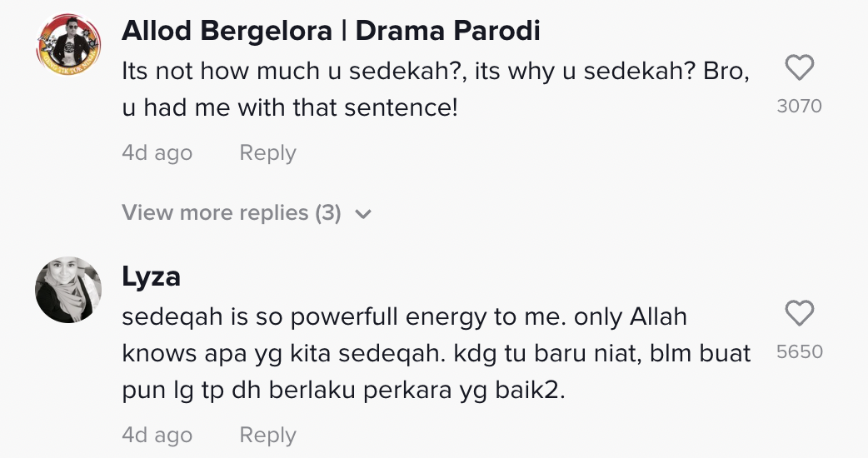Click the 5650 like count
868x458 pixels.
coord(799,351)
